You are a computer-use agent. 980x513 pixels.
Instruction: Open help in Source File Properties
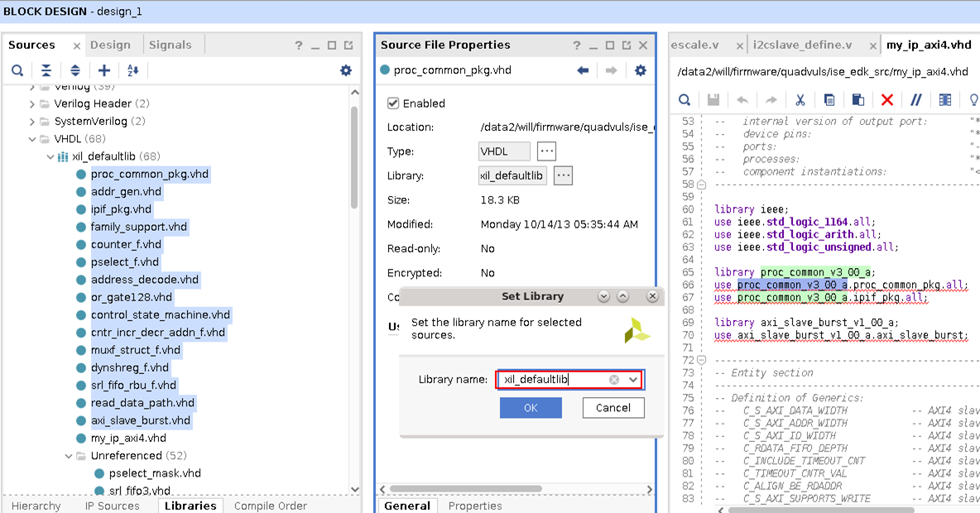coord(577,46)
